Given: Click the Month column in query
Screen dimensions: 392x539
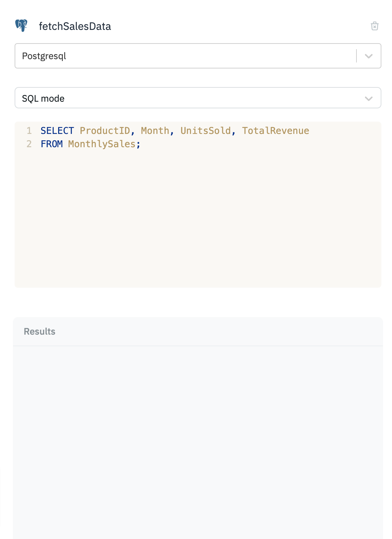Looking at the screenshot, I should click(x=155, y=131).
